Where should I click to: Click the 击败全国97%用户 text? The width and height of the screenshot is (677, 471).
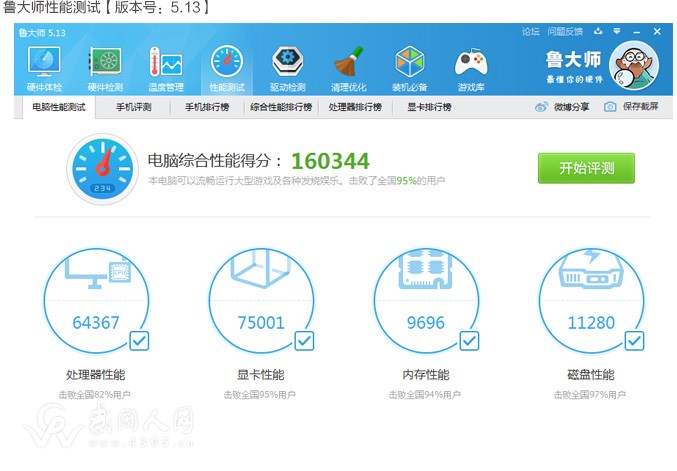pos(590,395)
